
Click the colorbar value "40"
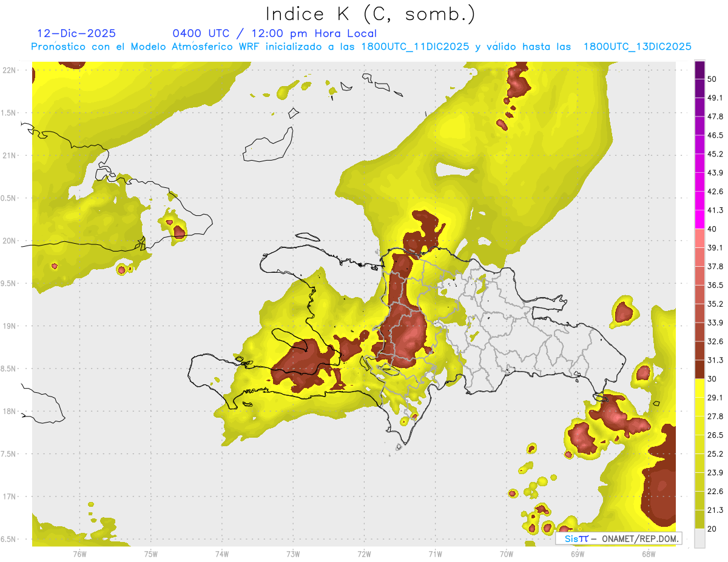pos(712,229)
